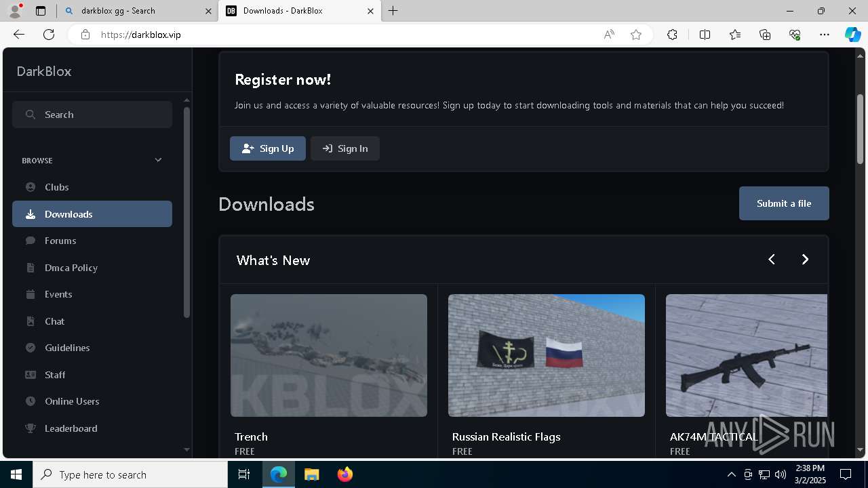Click the Chat sidebar icon

point(31,321)
